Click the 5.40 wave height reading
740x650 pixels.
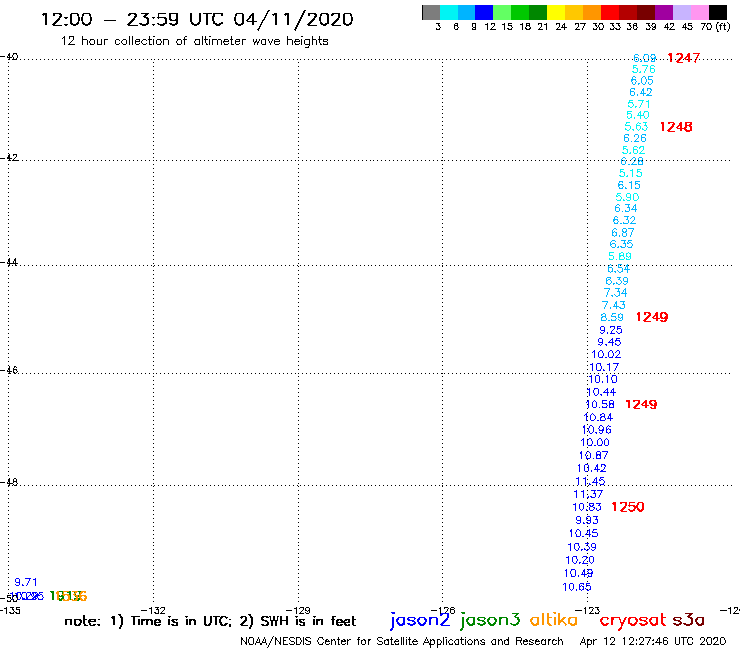pyautogui.click(x=638, y=115)
